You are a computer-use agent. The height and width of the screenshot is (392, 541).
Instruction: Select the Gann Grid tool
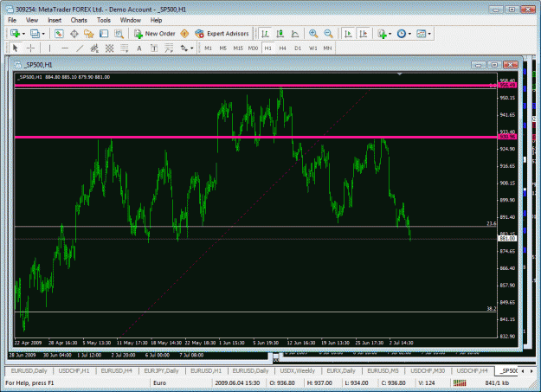coord(109,48)
